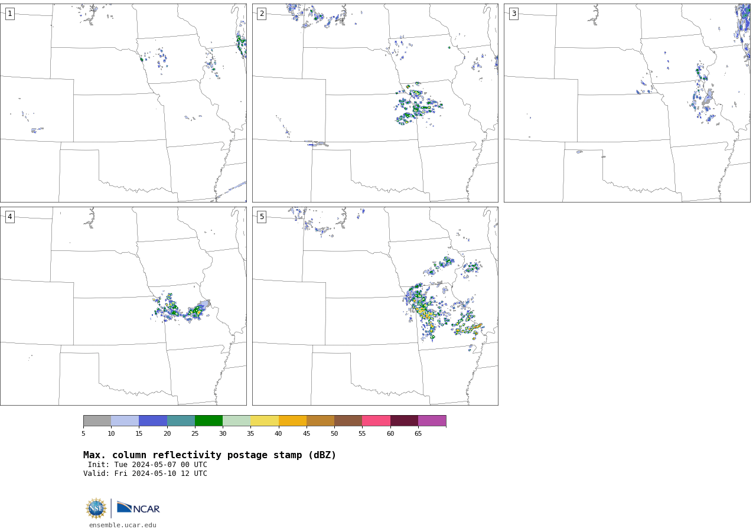Select the orange 40-45 dBZ swatch

tap(292, 421)
